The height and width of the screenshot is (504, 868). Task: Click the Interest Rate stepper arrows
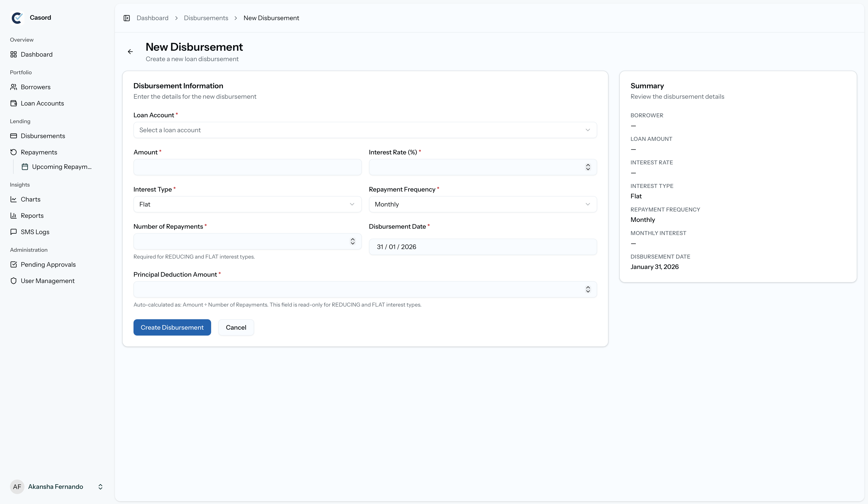[x=588, y=167]
